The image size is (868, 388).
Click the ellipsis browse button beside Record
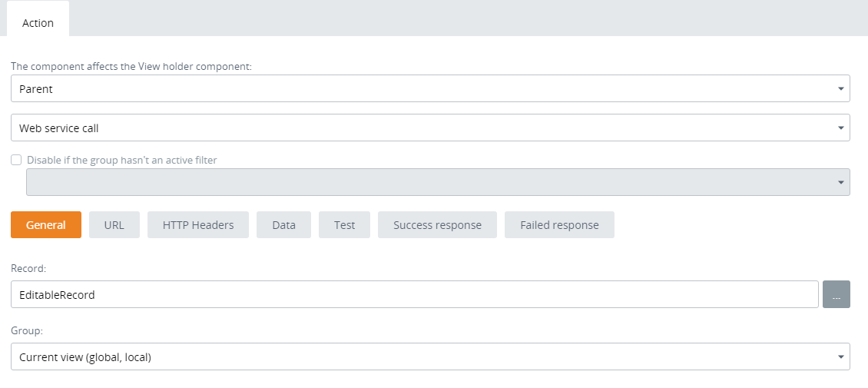[836, 294]
